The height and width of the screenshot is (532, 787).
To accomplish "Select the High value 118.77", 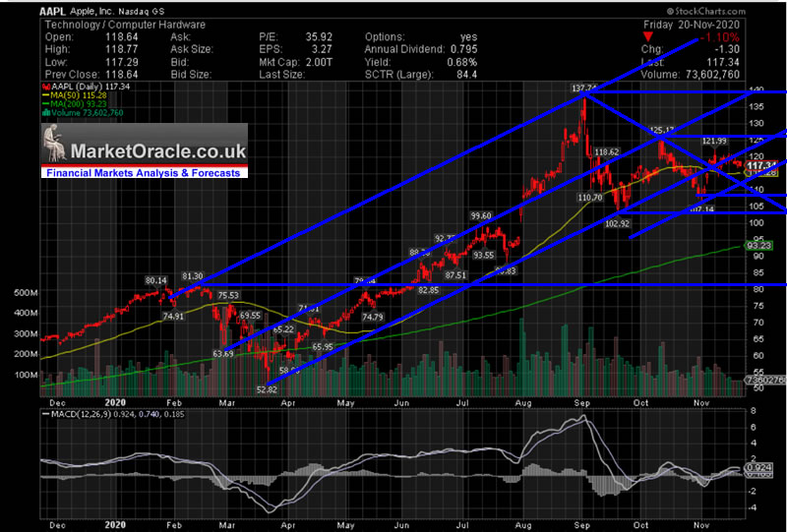I will point(121,50).
